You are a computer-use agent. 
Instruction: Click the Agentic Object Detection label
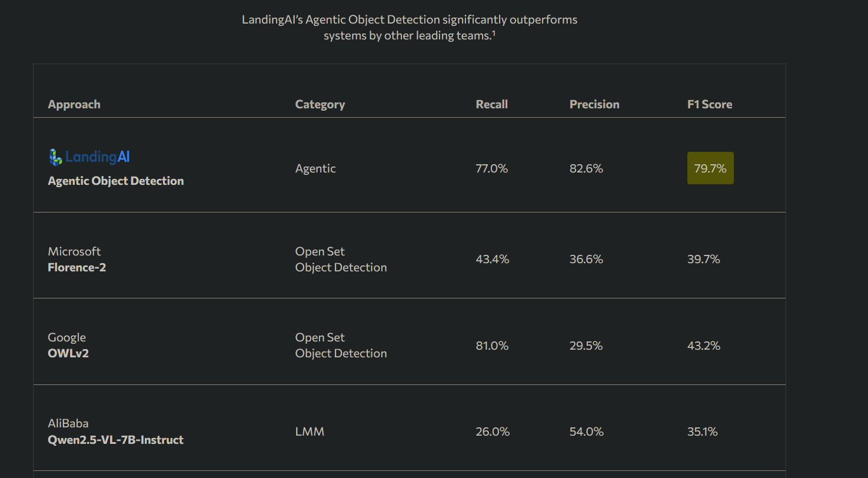(x=116, y=181)
